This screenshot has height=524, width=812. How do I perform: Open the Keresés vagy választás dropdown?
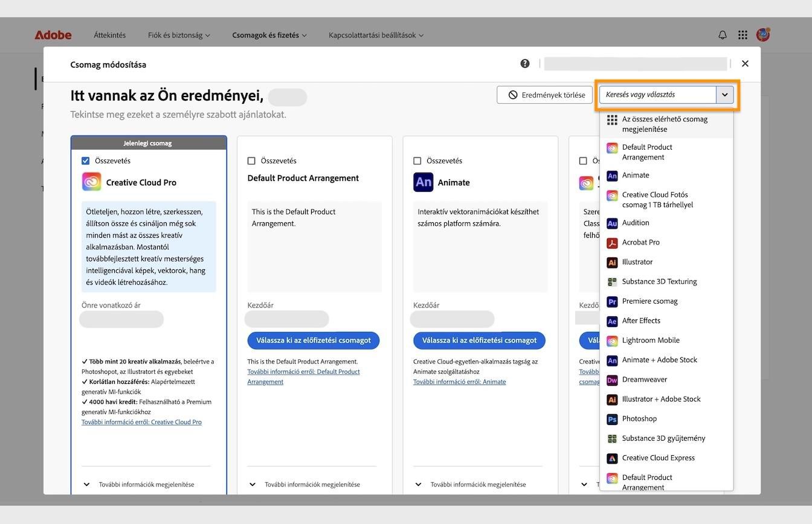pyautogui.click(x=665, y=94)
